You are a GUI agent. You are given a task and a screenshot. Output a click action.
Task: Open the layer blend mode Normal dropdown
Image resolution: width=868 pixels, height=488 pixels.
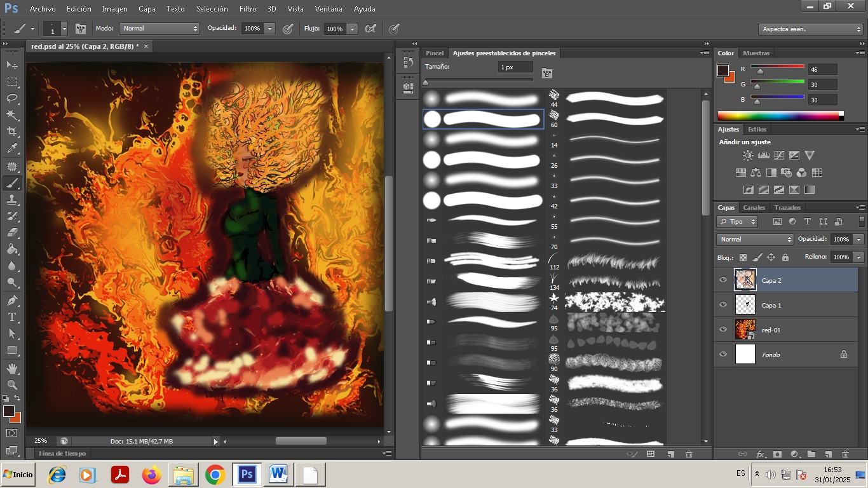pyautogui.click(x=756, y=240)
